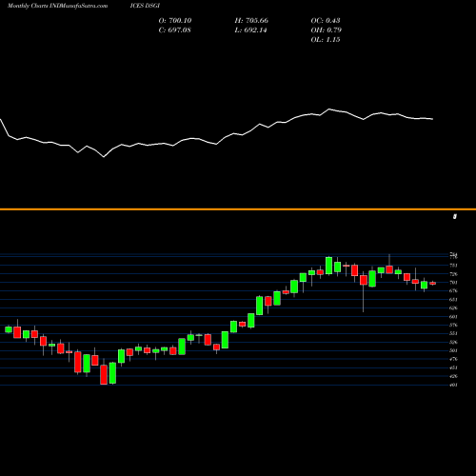Viewport: 476px width, 476px height.
Task: Click the 'OH: 0.79' reading
Action: point(326,30)
